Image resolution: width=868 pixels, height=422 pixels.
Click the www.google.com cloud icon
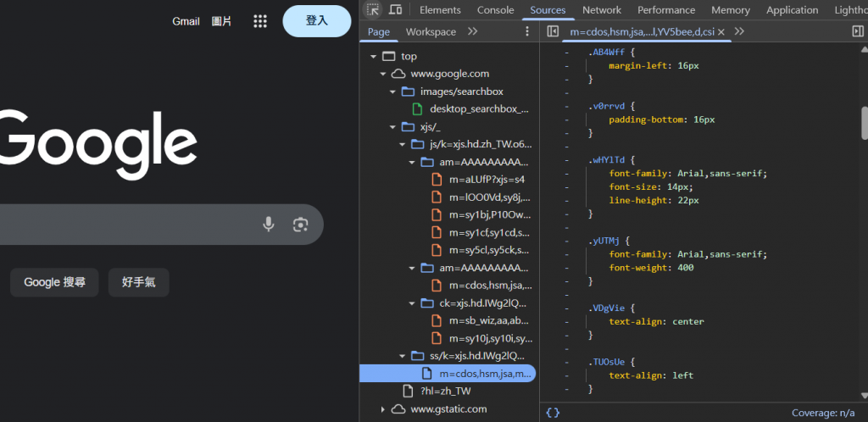pos(398,74)
